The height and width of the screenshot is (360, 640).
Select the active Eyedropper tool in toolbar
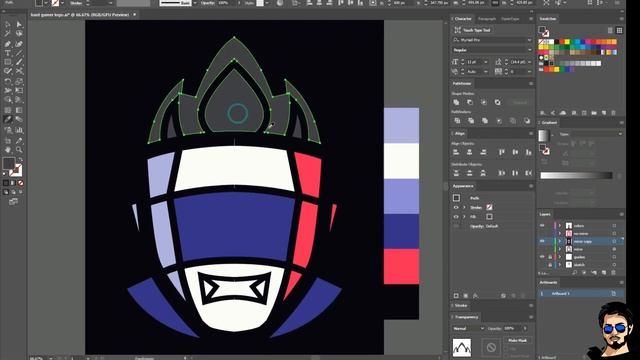pyautogui.click(x=8, y=120)
